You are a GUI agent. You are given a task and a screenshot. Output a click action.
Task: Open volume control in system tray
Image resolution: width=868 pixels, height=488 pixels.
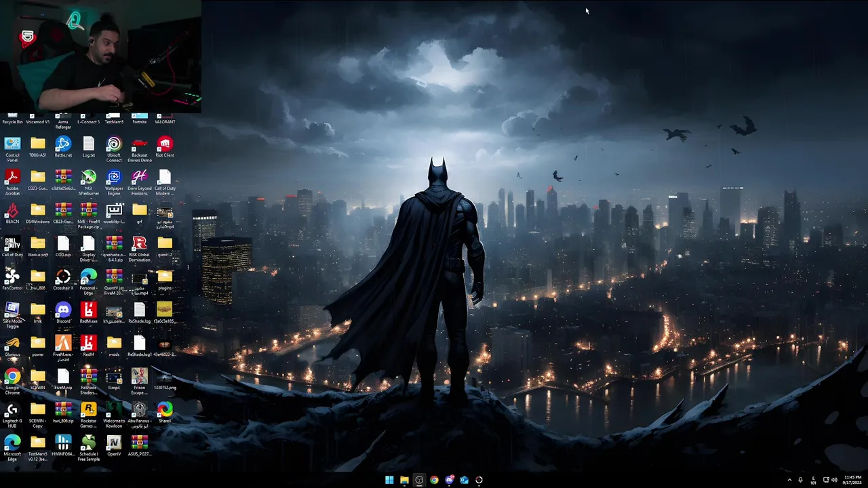coord(834,480)
